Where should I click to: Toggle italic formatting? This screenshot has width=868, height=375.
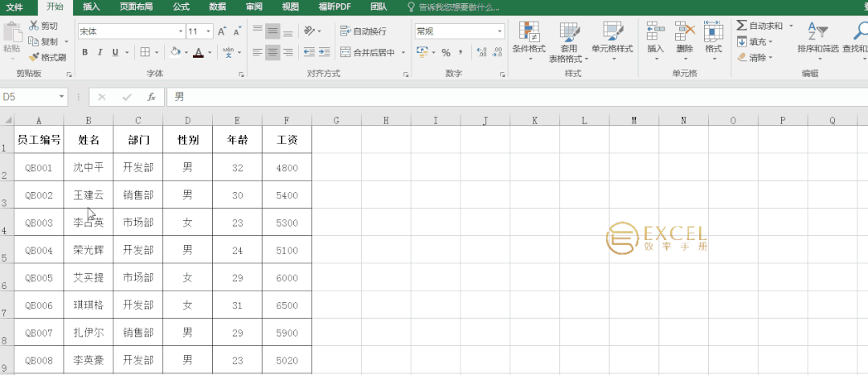(100, 52)
